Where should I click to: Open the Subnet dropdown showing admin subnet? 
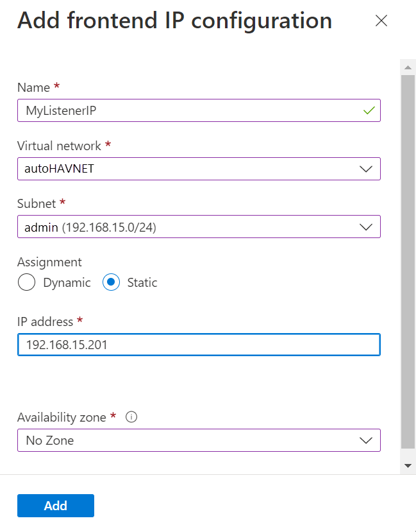199,227
